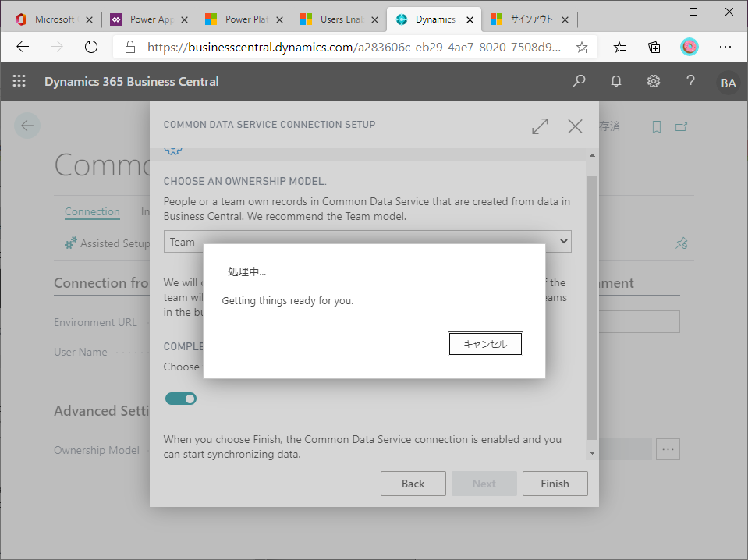Click the Getting things ready for you message
This screenshot has width=748, height=560.
(288, 300)
